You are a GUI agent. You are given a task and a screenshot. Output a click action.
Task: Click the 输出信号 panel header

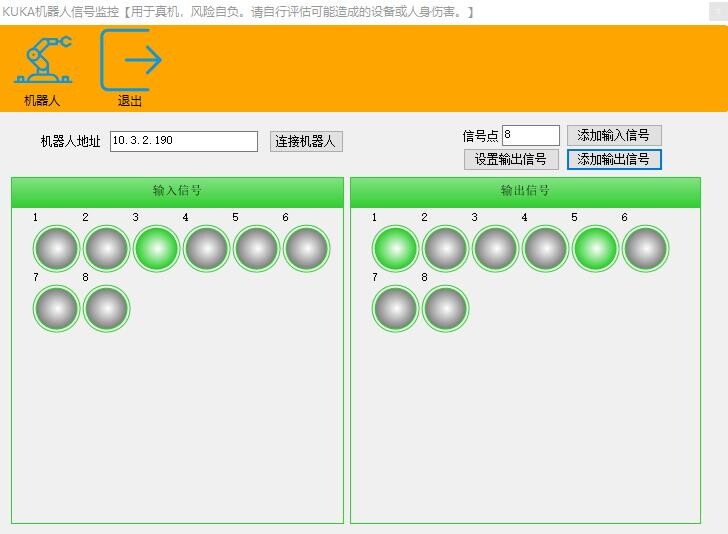click(x=525, y=192)
